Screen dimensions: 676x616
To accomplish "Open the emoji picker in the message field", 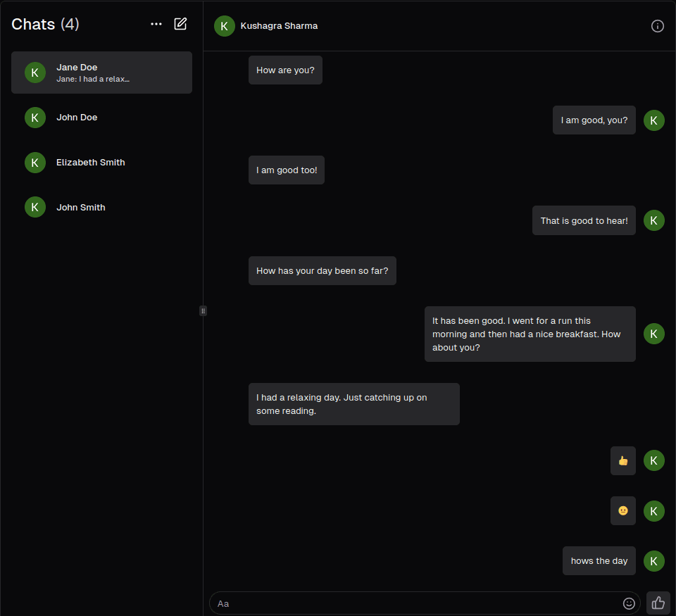I will tap(629, 603).
